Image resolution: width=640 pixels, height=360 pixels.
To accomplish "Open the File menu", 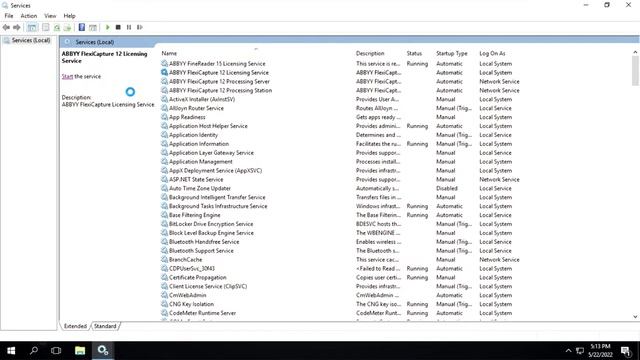I will pos(9,16).
